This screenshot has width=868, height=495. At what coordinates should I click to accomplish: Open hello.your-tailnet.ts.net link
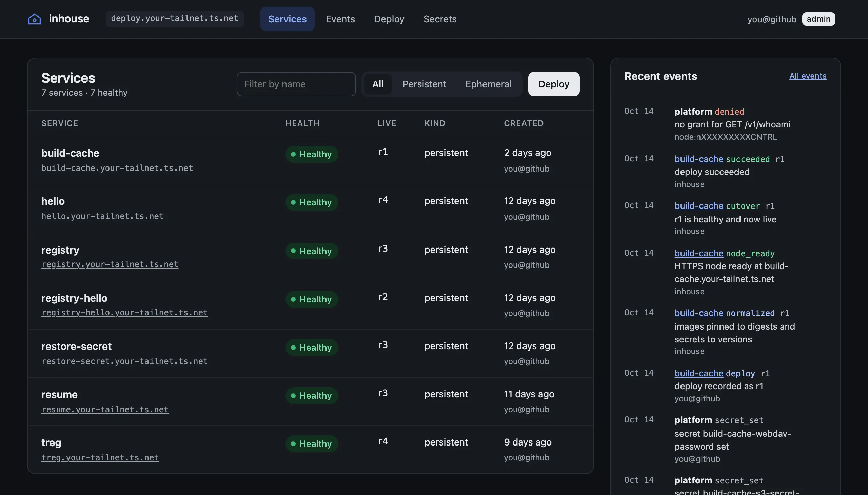coord(102,216)
